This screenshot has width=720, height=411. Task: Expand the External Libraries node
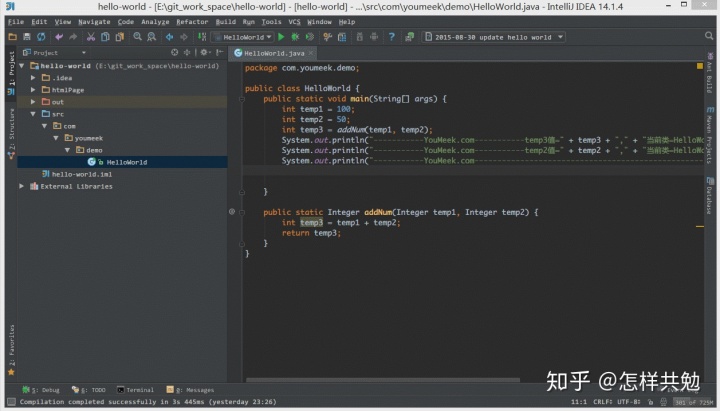(x=22, y=186)
